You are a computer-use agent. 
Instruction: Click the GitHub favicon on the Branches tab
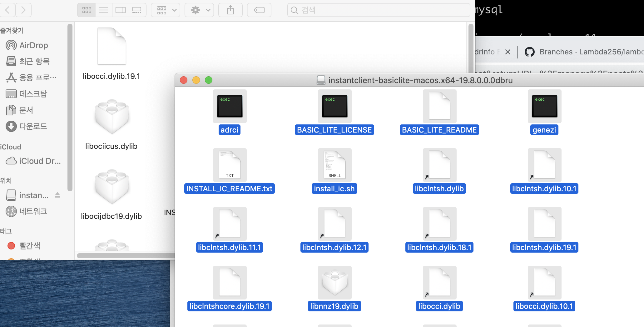[530, 52]
